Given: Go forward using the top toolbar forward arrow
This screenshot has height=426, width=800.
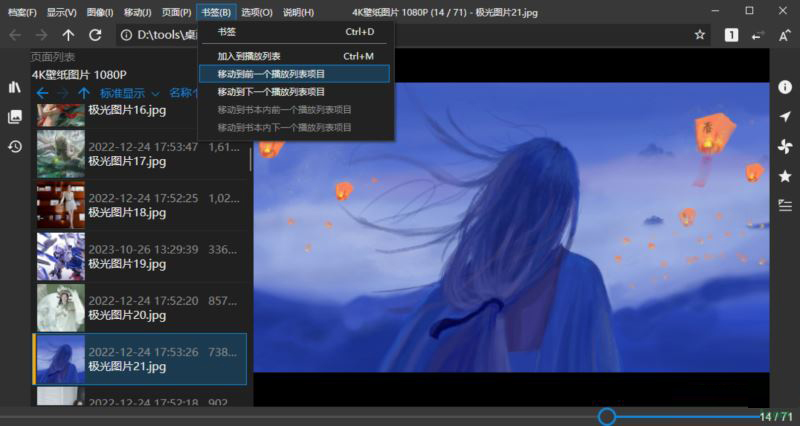Looking at the screenshot, I should click(41, 35).
